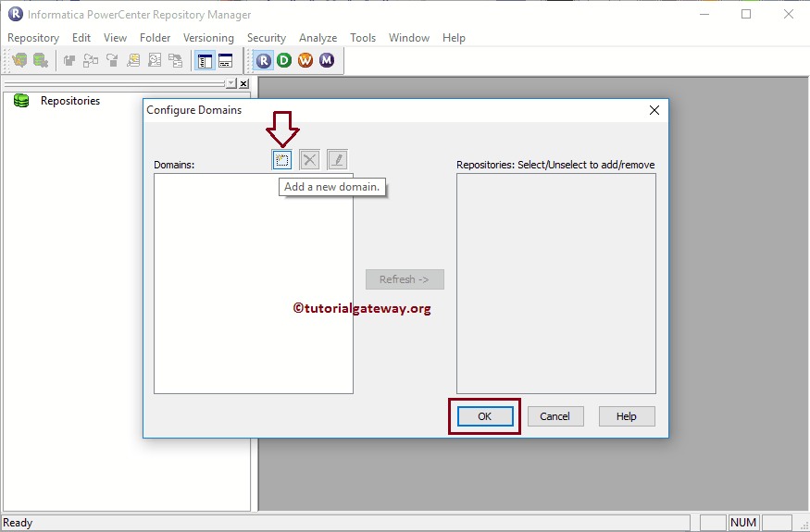The image size is (810, 532).
Task: Close the Configure Domains dialog
Action: coord(654,110)
